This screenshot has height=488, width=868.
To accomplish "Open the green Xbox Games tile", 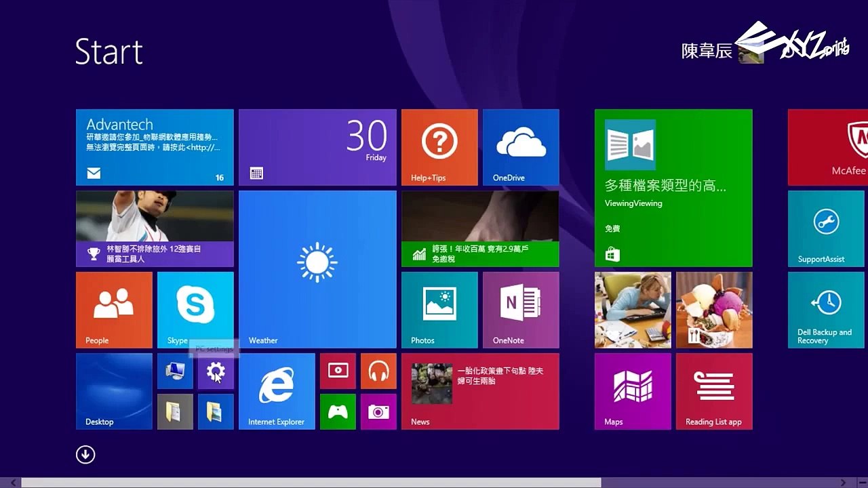I will click(338, 411).
